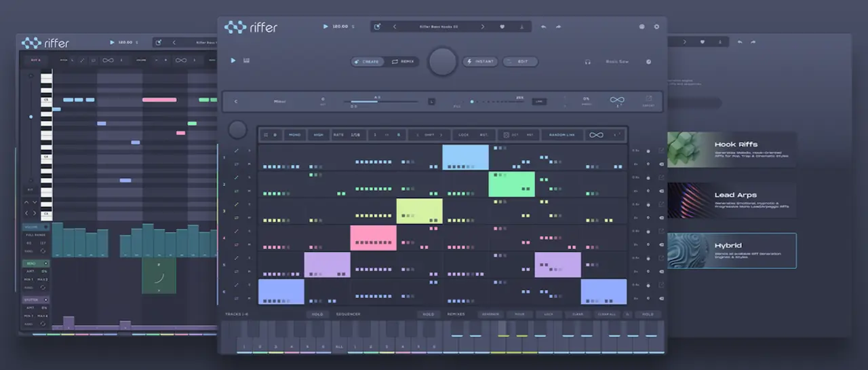Click the redo arrow in the front window header
Image resolution: width=868 pixels, height=370 pixels.
tap(558, 26)
